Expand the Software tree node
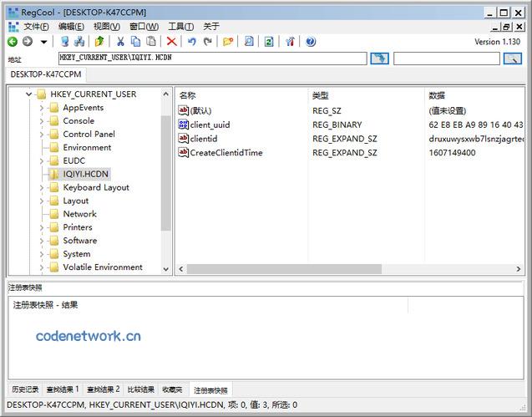This screenshot has width=532, height=417. click(42, 241)
